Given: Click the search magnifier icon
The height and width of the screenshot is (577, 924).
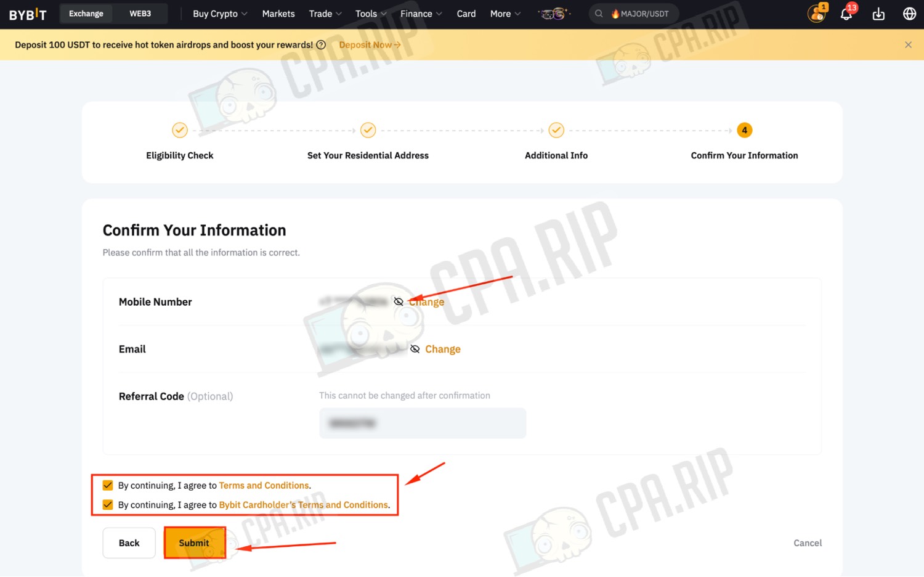Looking at the screenshot, I should 599,14.
